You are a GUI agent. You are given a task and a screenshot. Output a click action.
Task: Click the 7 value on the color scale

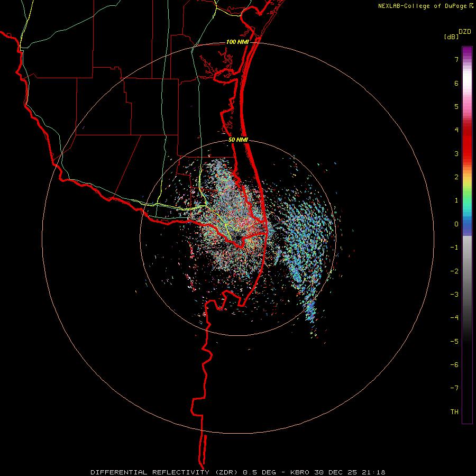pos(456,59)
